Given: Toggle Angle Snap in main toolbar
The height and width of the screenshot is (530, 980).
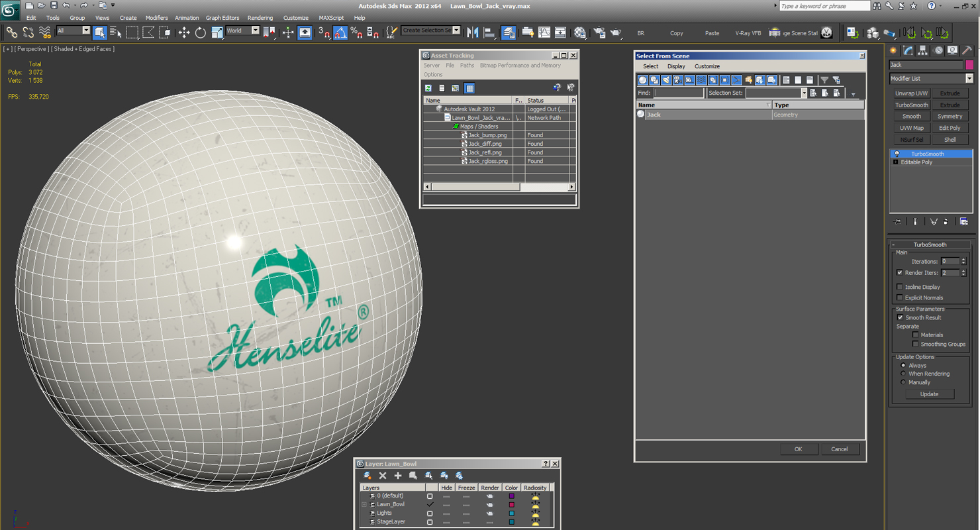Looking at the screenshot, I should pos(340,32).
